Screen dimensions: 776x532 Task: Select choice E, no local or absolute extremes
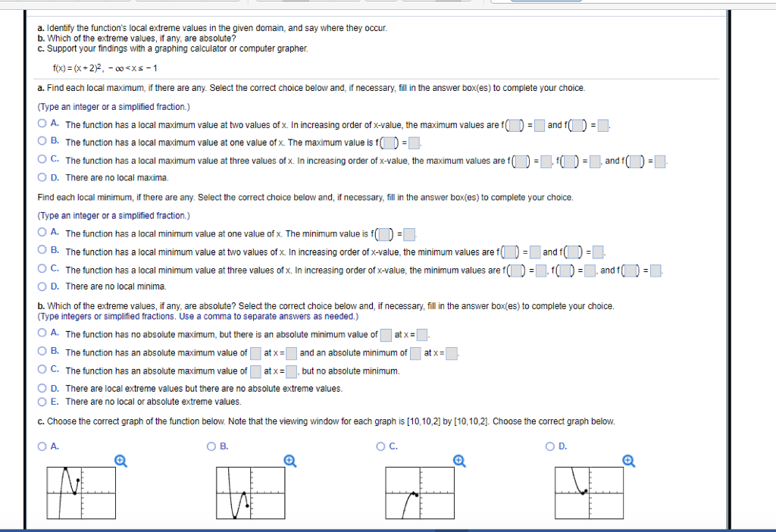(42, 402)
